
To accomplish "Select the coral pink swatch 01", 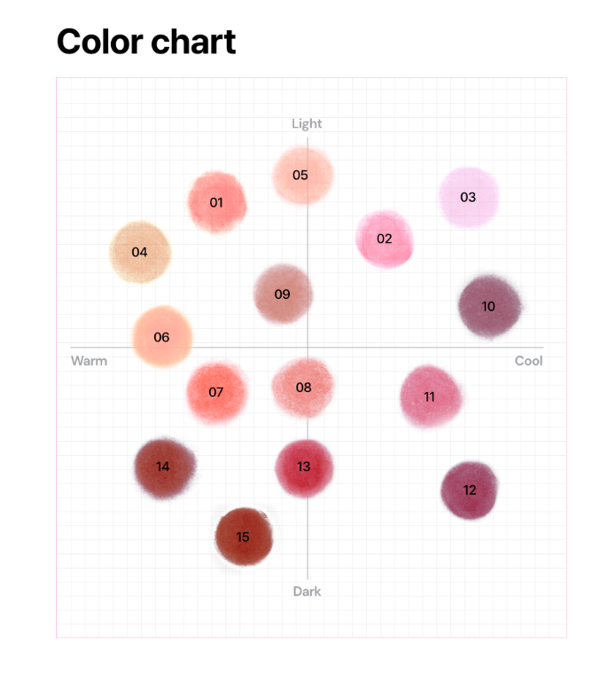I will pyautogui.click(x=216, y=202).
